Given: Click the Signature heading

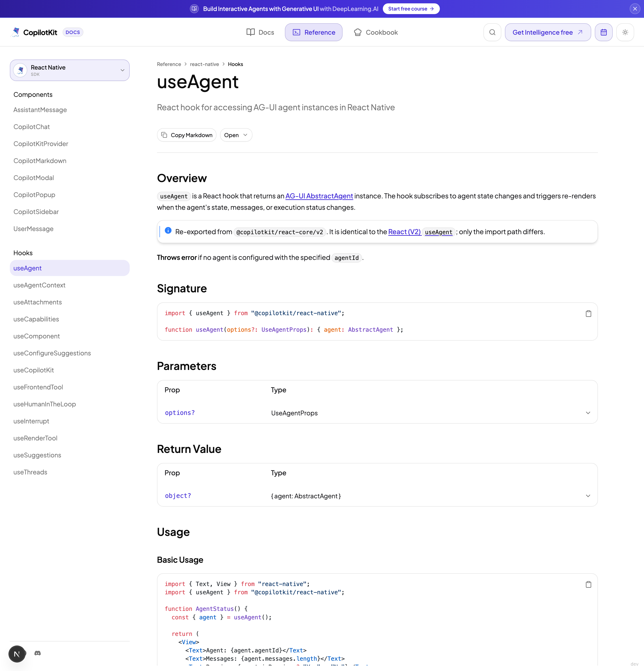Looking at the screenshot, I should pyautogui.click(x=182, y=289).
